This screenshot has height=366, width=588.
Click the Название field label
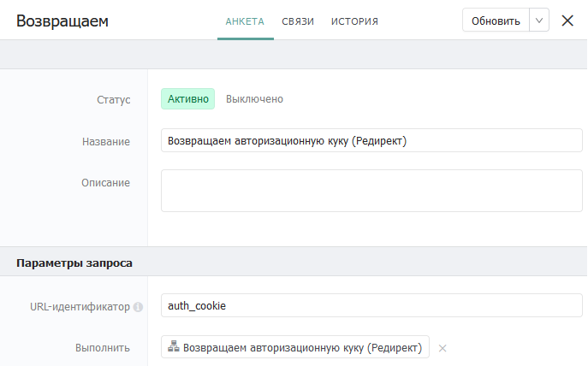pyautogui.click(x=106, y=142)
